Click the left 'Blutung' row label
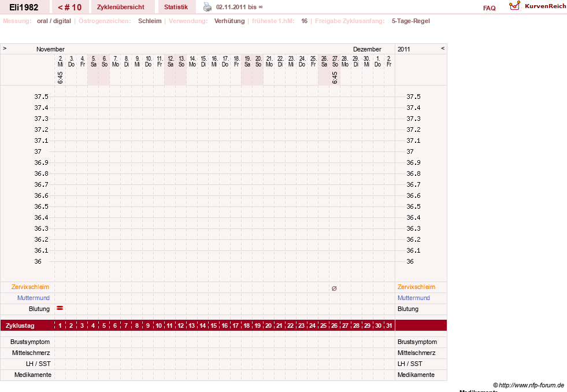The height and width of the screenshot is (392, 567). [39, 309]
